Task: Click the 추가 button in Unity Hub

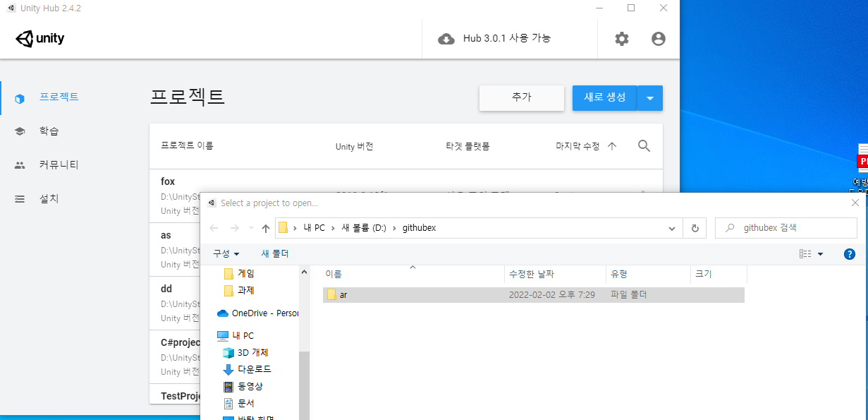Action: pyautogui.click(x=522, y=97)
